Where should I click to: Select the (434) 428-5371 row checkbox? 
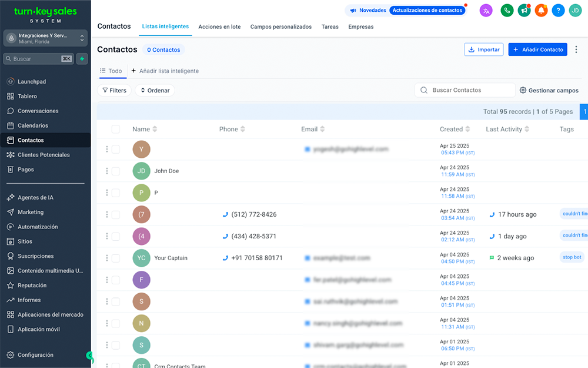(x=115, y=236)
